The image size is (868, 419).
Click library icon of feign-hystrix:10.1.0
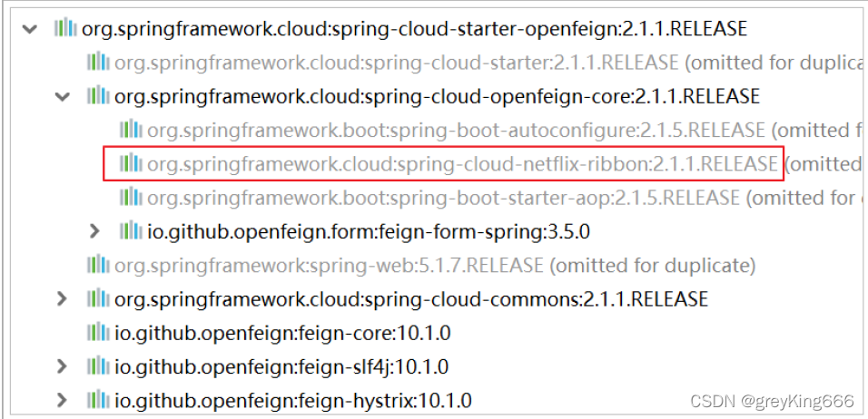tap(98, 400)
